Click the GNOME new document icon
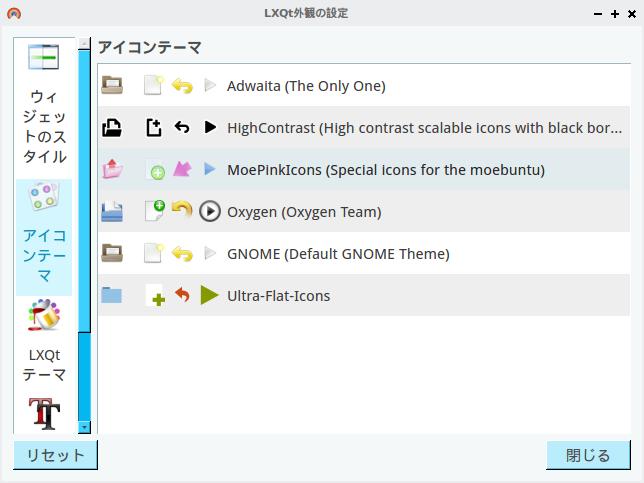The width and height of the screenshot is (644, 483). pyautogui.click(x=154, y=253)
